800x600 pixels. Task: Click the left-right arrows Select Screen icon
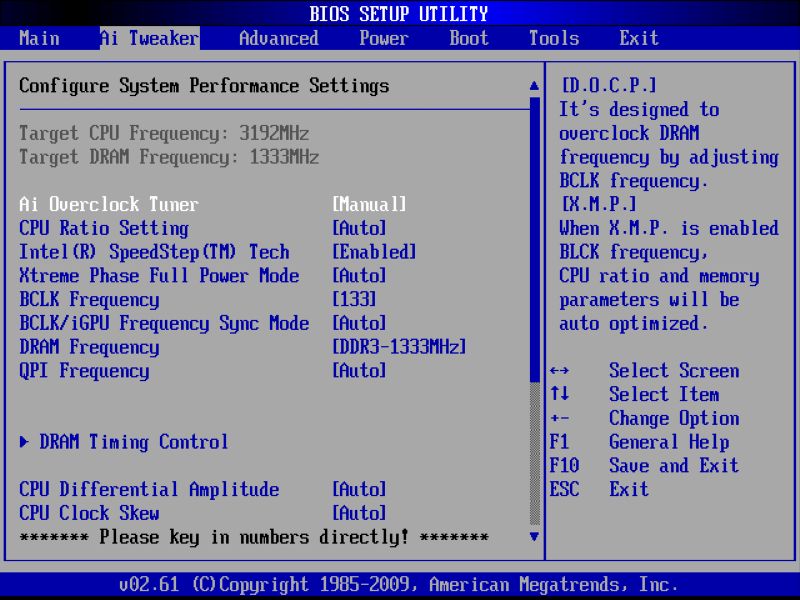pyautogui.click(x=560, y=371)
